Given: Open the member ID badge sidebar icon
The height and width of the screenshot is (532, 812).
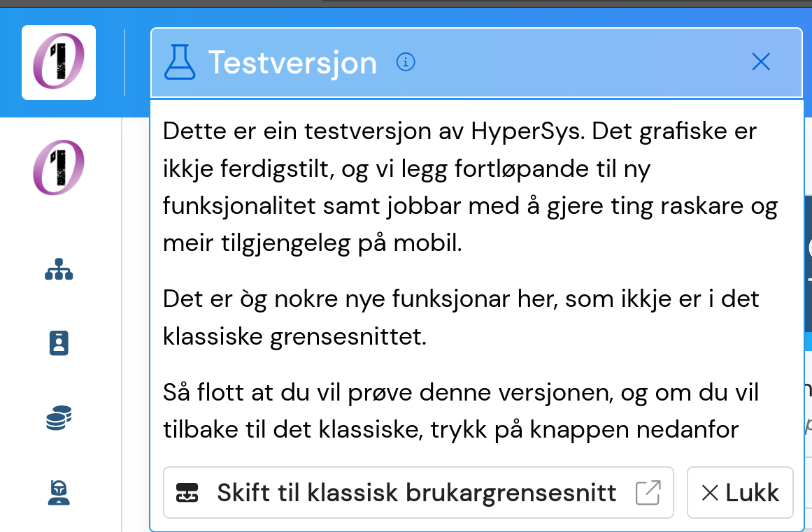Looking at the screenshot, I should tap(59, 343).
